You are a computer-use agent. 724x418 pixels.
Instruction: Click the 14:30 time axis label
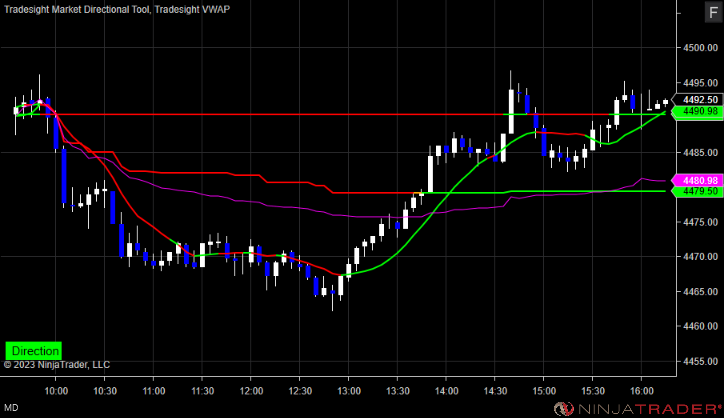click(x=495, y=391)
